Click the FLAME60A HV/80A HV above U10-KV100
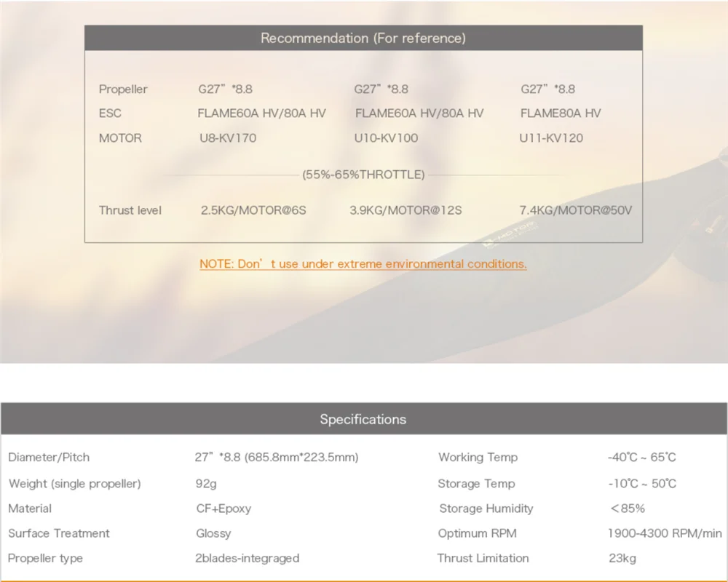 pos(419,113)
